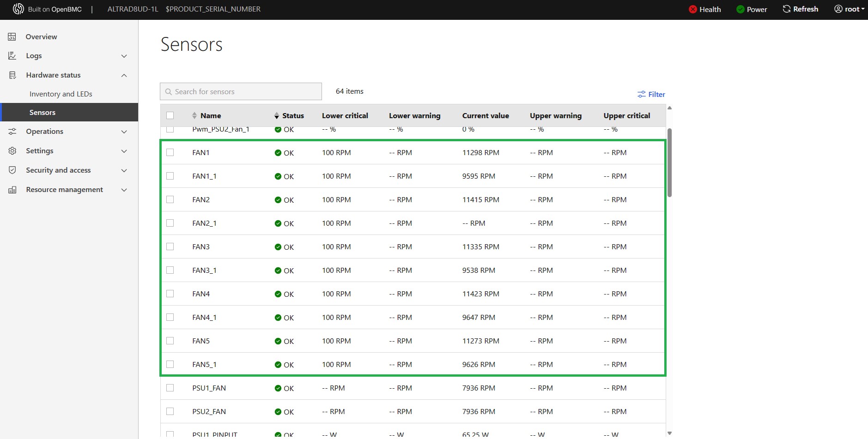The height and width of the screenshot is (439, 868).
Task: Open the Overview page
Action: [x=41, y=36]
